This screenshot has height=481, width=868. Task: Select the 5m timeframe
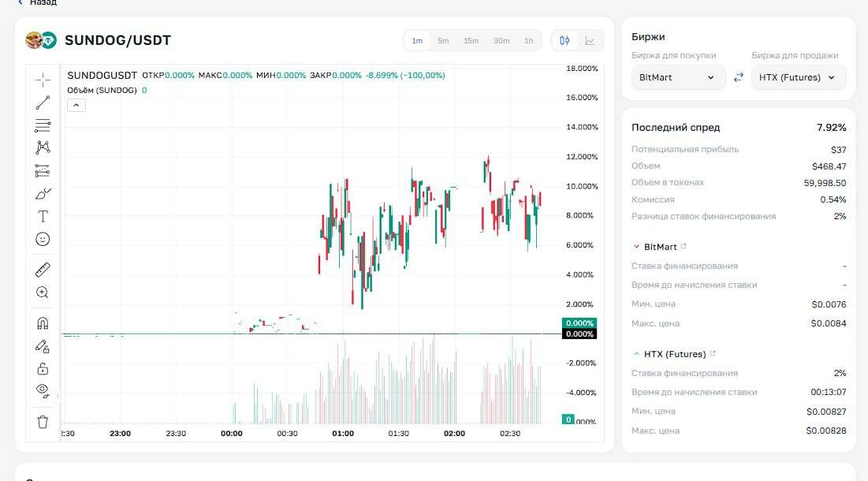[x=443, y=40]
